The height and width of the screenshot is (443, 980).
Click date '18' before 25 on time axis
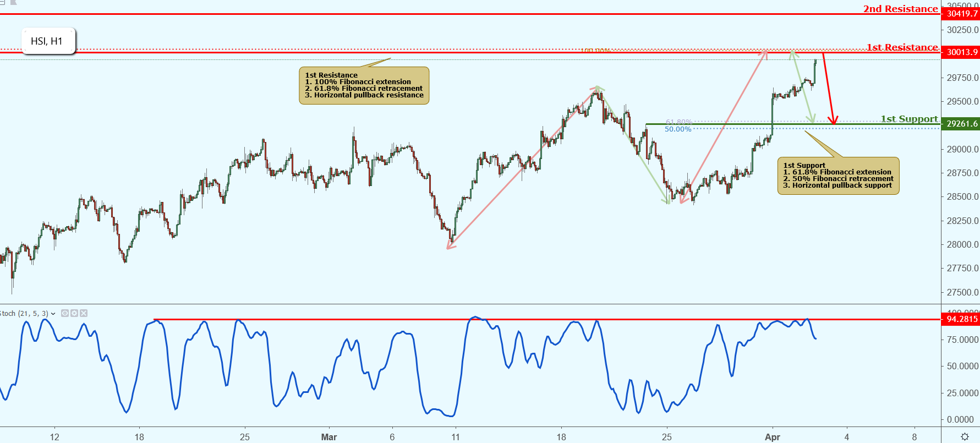click(139, 437)
